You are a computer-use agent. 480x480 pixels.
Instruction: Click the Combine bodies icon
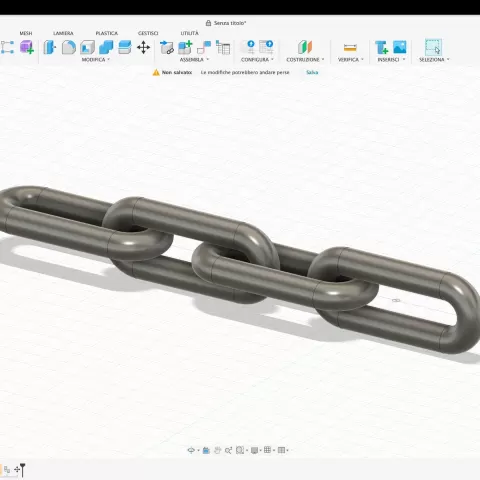click(x=106, y=47)
